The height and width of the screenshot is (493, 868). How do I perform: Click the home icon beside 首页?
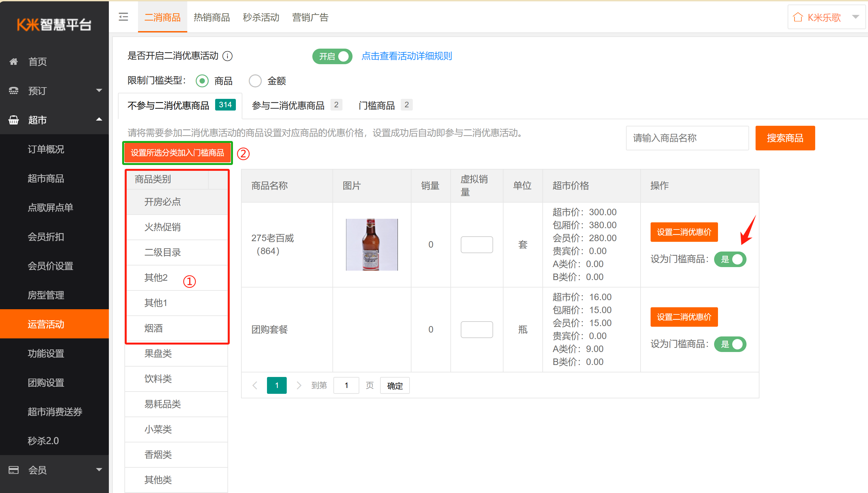tap(14, 62)
